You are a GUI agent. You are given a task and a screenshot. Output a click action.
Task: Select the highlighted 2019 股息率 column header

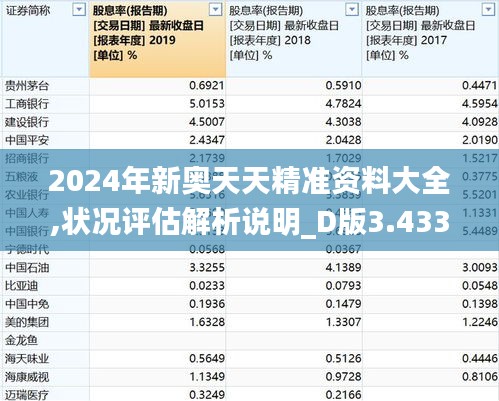[158, 39]
